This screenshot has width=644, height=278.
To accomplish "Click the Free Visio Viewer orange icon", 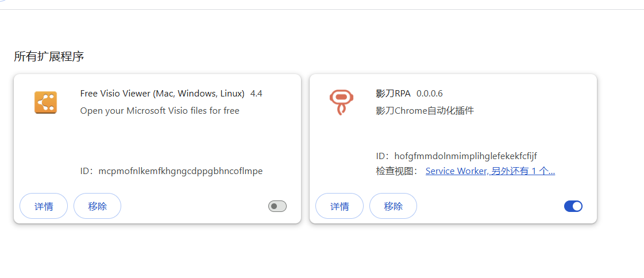I will tap(45, 102).
